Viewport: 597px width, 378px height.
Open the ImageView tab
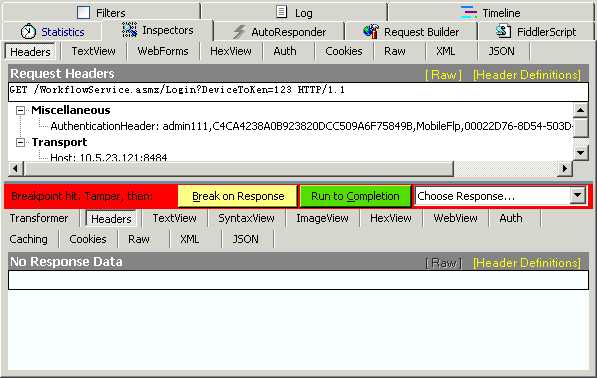coord(322,219)
